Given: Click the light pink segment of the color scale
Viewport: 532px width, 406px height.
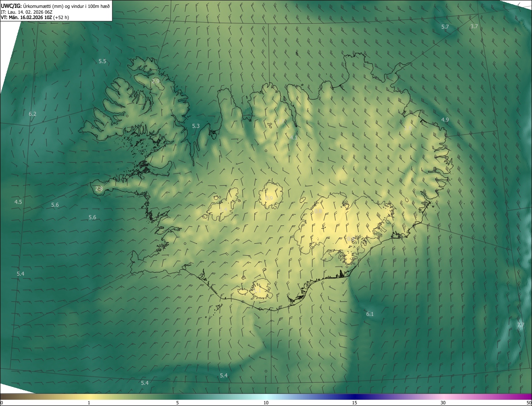Looking at the screenshot, I should (444, 396).
